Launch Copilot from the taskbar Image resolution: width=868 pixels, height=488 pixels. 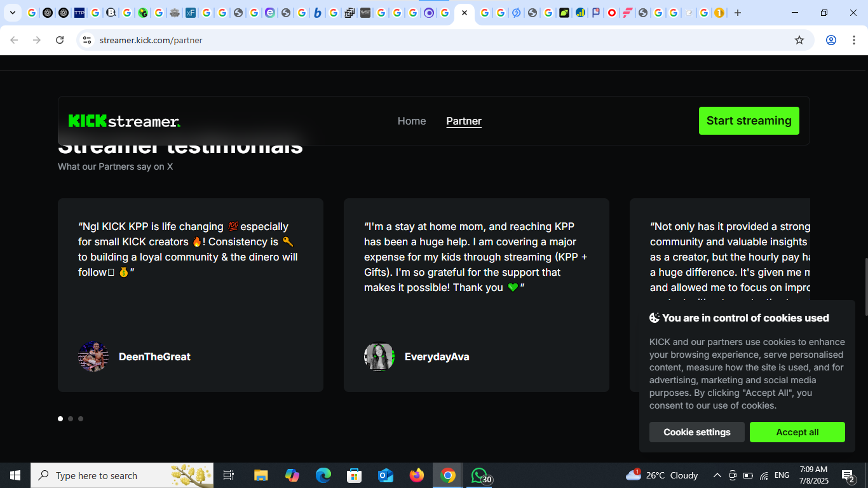(x=292, y=475)
